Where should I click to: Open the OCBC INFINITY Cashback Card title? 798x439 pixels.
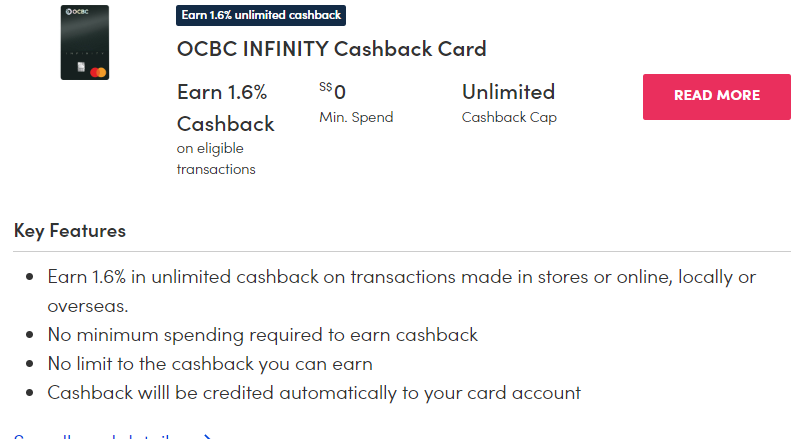(331, 48)
